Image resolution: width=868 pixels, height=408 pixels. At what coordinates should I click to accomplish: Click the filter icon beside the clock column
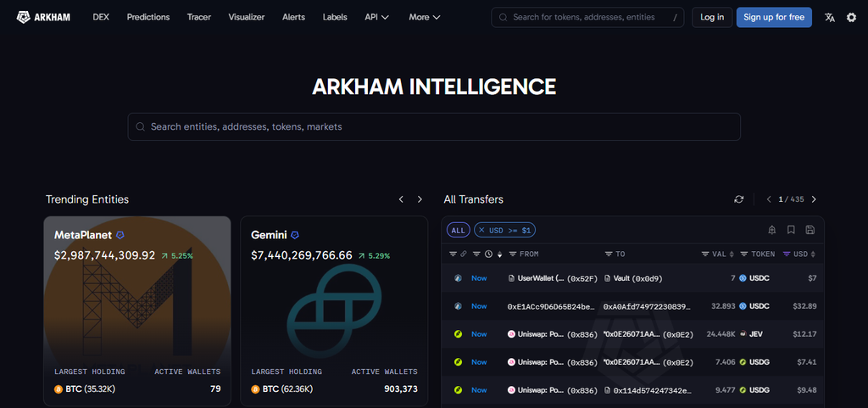tap(476, 254)
